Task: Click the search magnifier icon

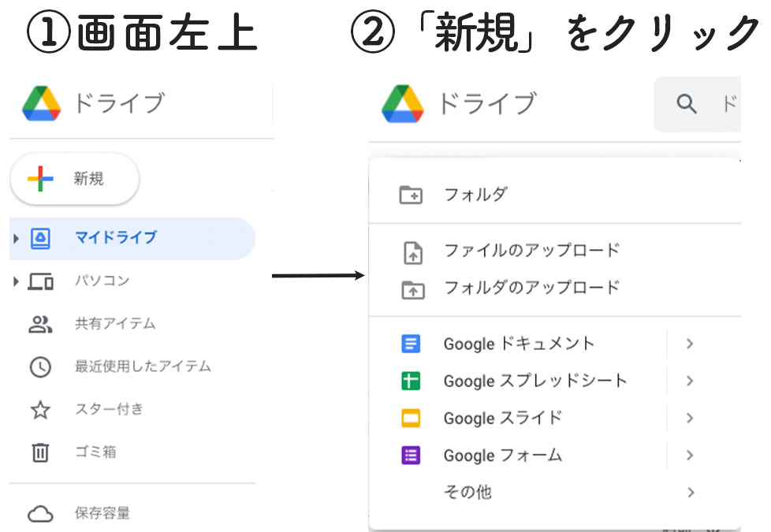Action: click(687, 104)
